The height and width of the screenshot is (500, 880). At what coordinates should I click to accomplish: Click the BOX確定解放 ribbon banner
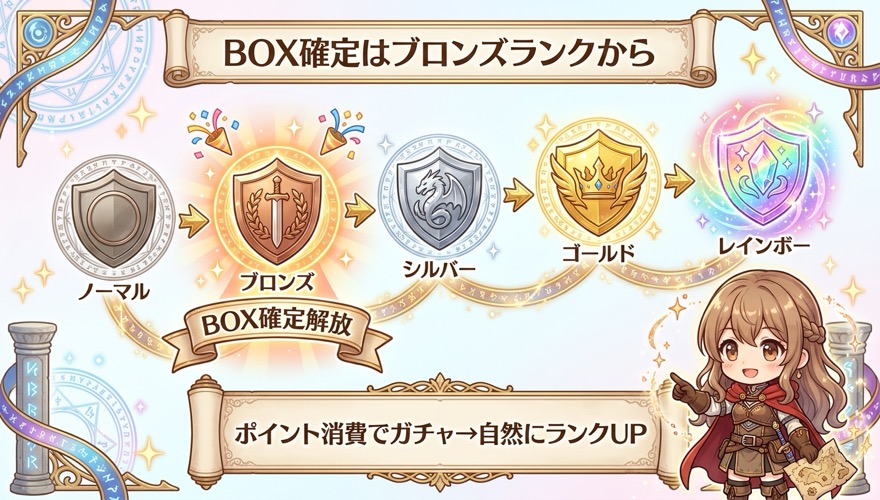tap(277, 329)
